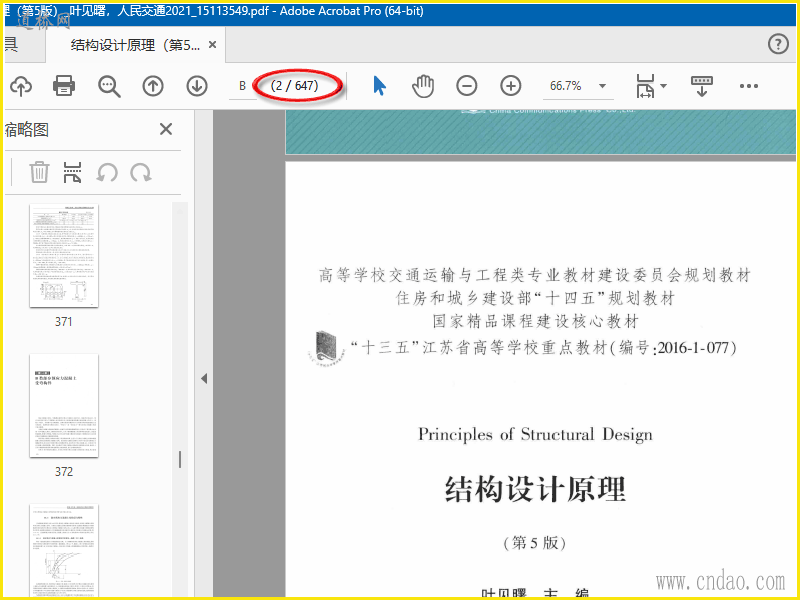Rotate page counterclockwise in thumbnail panel

[x=107, y=172]
